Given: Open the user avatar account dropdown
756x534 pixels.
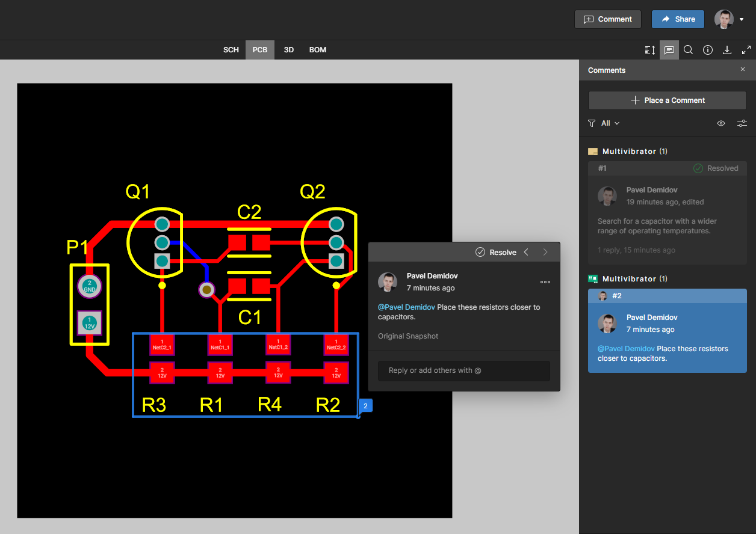Looking at the screenshot, I should click(730, 19).
